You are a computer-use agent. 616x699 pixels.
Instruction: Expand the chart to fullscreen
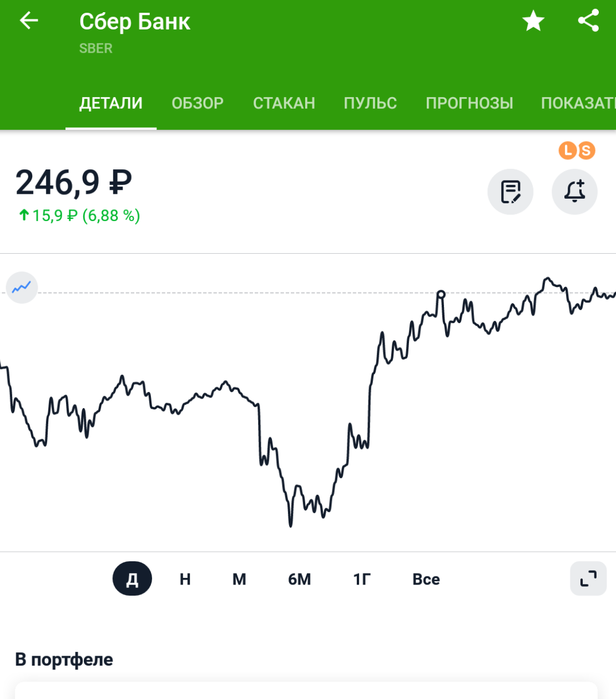point(588,579)
